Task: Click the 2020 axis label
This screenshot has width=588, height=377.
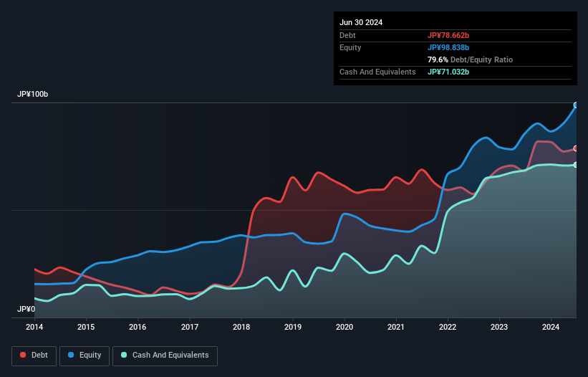Action: pyautogui.click(x=344, y=327)
